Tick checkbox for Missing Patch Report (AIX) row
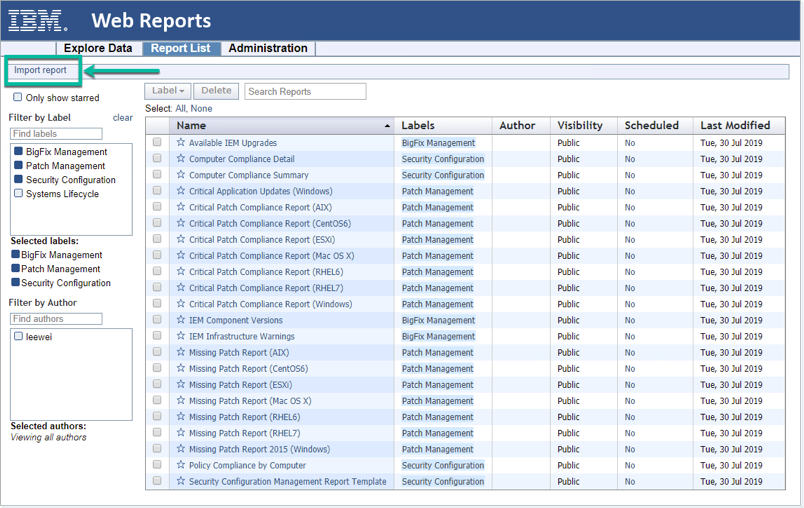Screen dimensions: 804x508 (x=157, y=352)
